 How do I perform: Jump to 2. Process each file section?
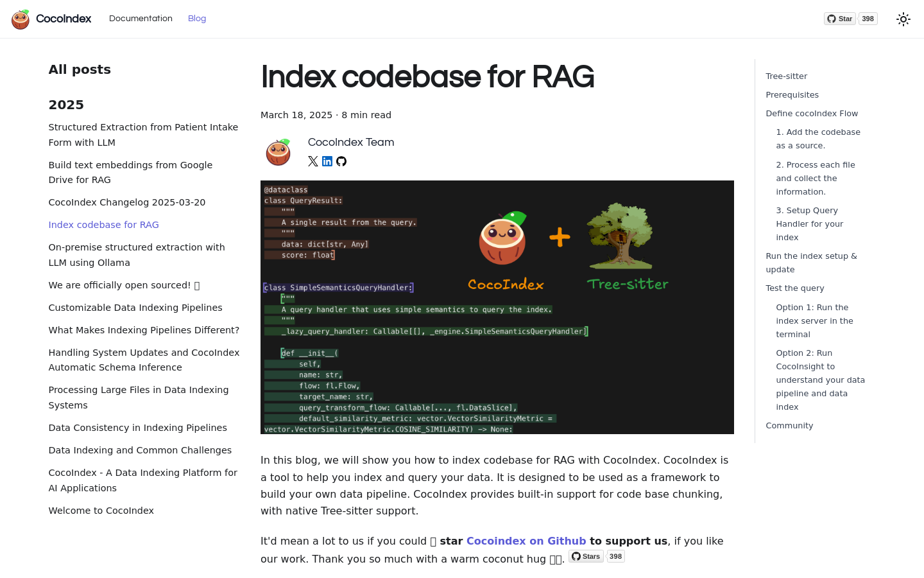click(x=816, y=179)
